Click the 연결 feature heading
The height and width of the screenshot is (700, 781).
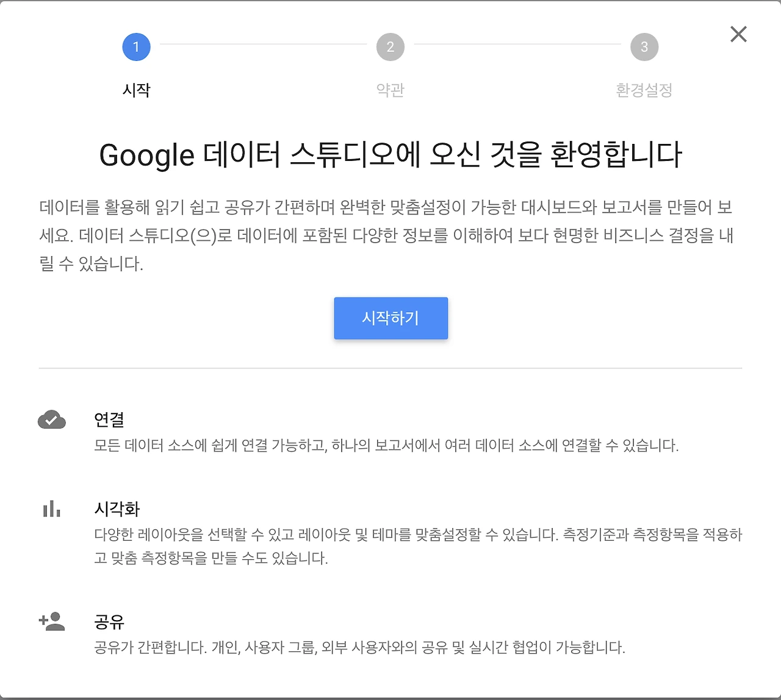pos(109,420)
